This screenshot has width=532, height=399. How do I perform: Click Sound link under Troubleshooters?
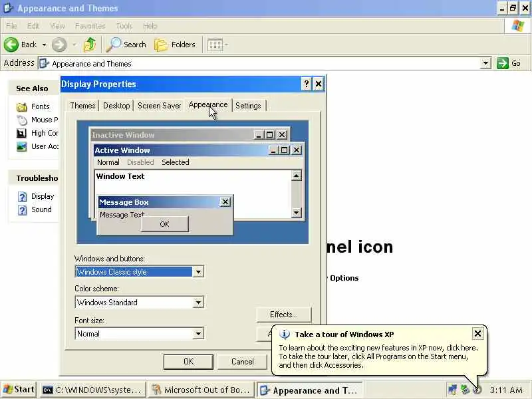point(41,209)
